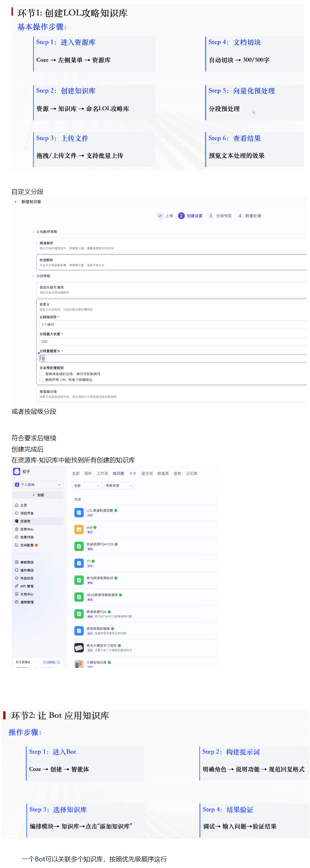Open the 大模型知识库 thumbnail
The height and width of the screenshot is (868, 310).
[x=79, y=664]
